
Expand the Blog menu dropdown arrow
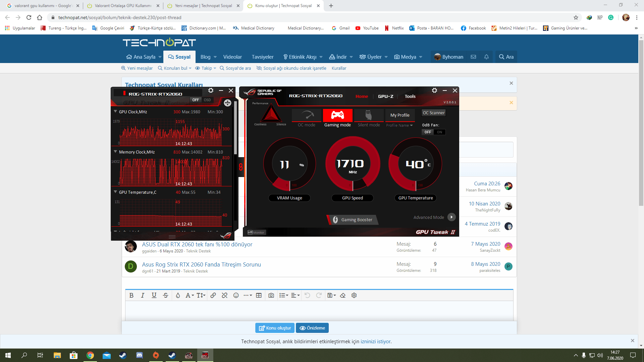coord(215,57)
